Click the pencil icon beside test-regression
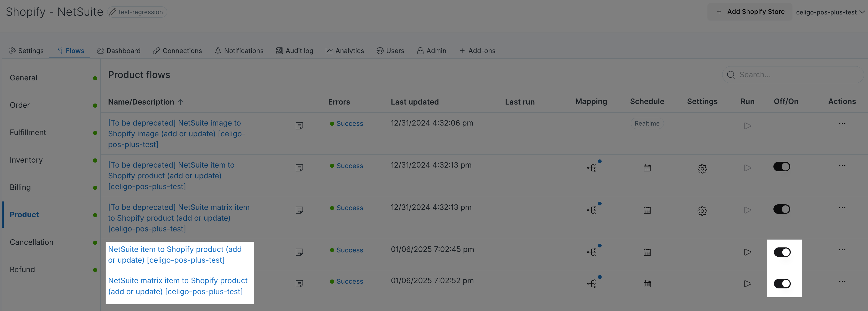The height and width of the screenshot is (311, 868). tap(113, 12)
